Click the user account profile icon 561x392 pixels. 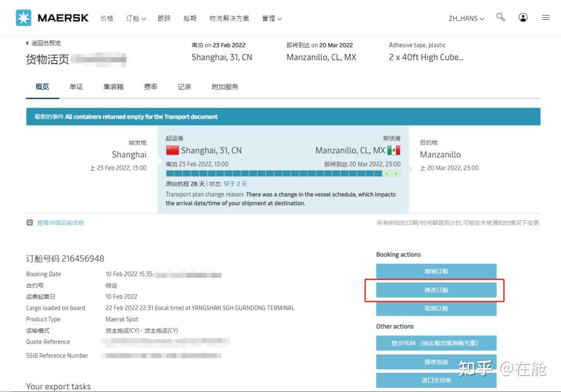coord(523,17)
